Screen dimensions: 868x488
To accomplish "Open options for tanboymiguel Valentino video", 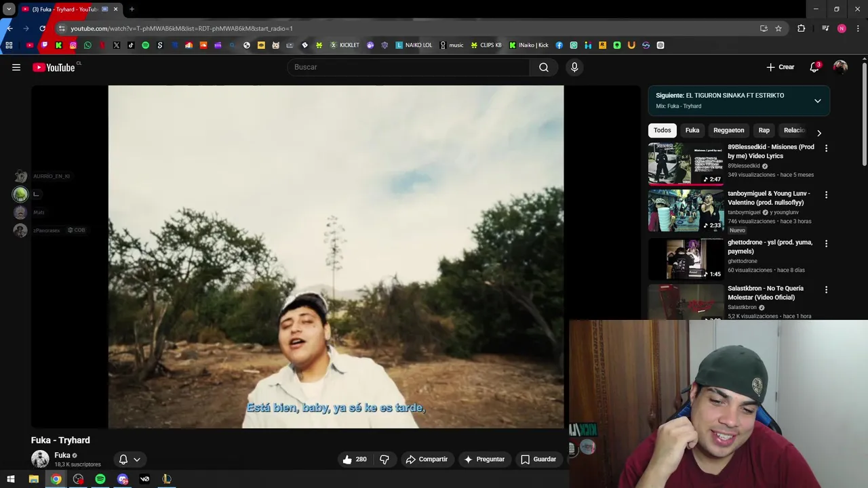I will click(x=826, y=195).
